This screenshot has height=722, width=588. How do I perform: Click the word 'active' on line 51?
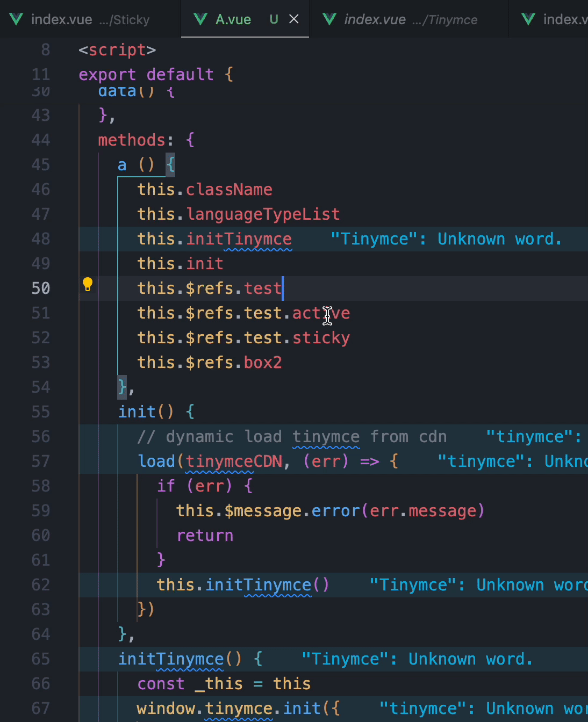(321, 313)
